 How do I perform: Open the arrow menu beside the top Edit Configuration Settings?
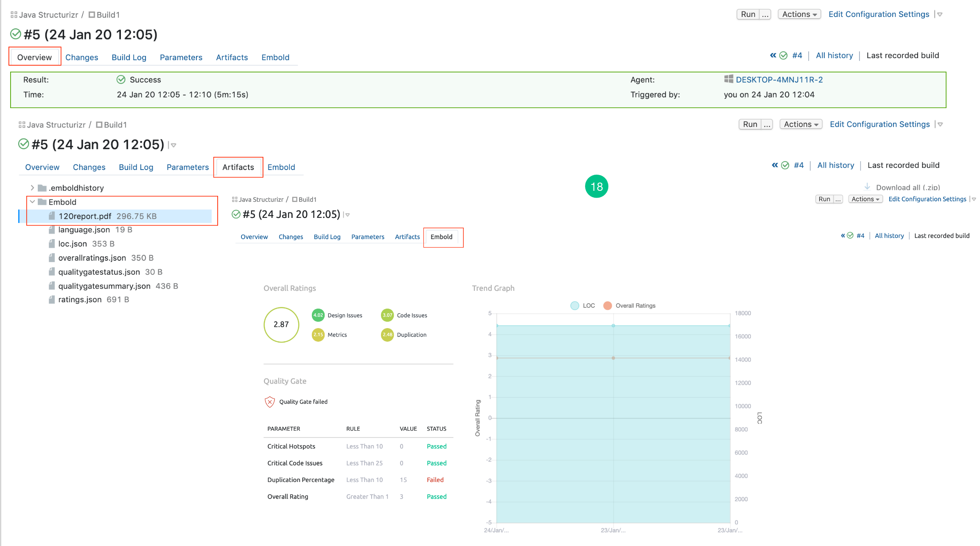940,14
